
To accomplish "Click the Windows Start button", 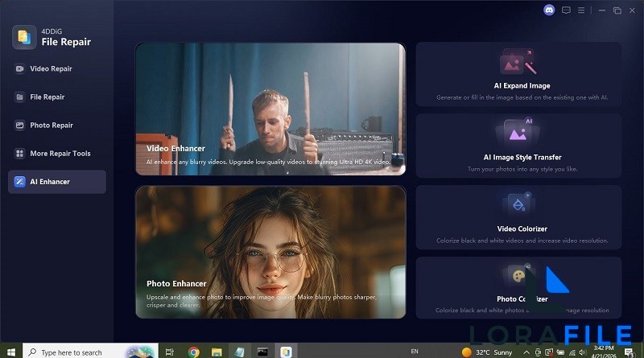I will (10, 352).
